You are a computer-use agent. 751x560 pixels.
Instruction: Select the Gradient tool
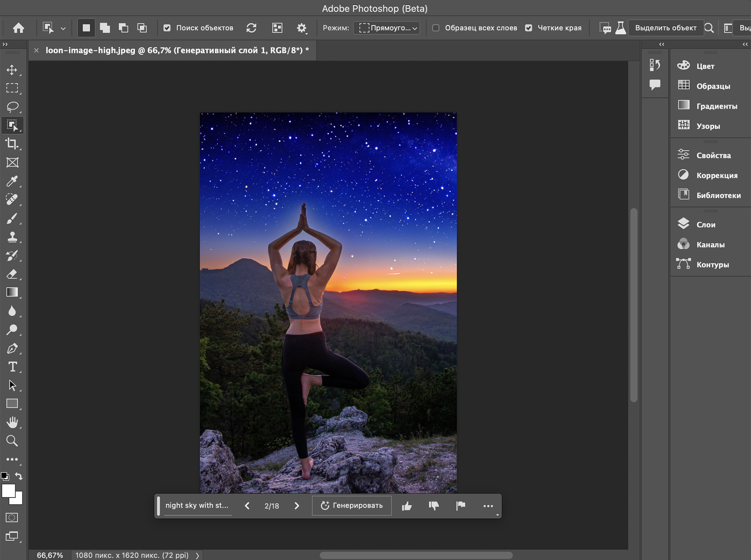pos(12,292)
